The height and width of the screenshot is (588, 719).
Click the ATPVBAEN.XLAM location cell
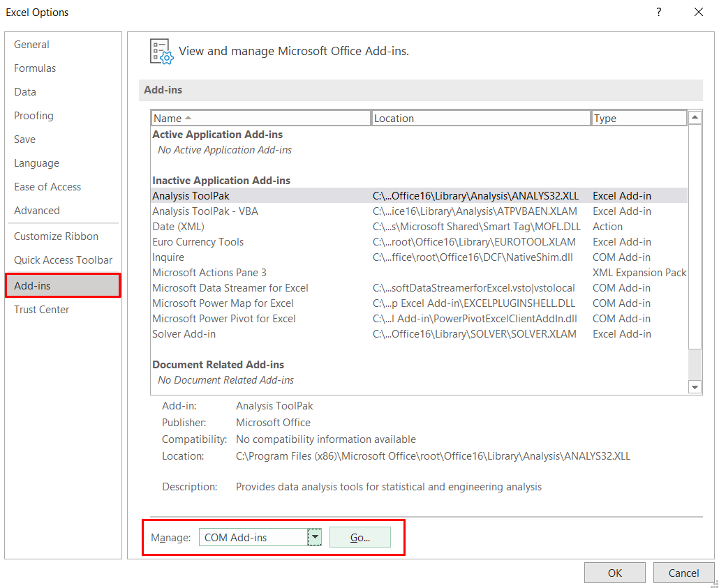coord(475,211)
